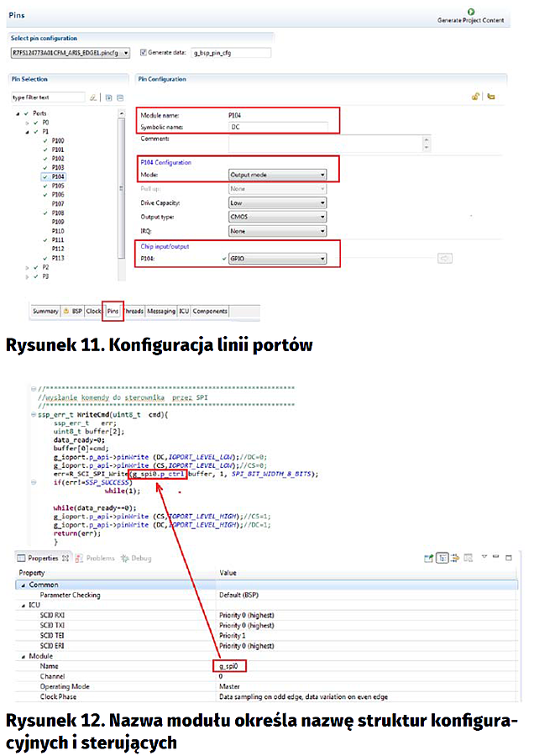Open the Mode dropdown showing Output mode
This screenshot has width=534, height=756.
click(277, 175)
